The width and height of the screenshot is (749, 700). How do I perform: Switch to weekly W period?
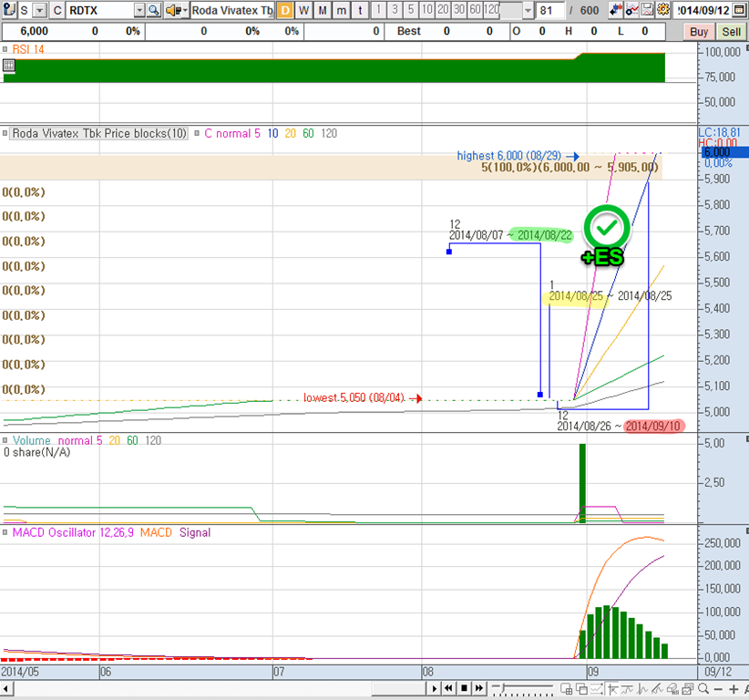[x=303, y=10]
